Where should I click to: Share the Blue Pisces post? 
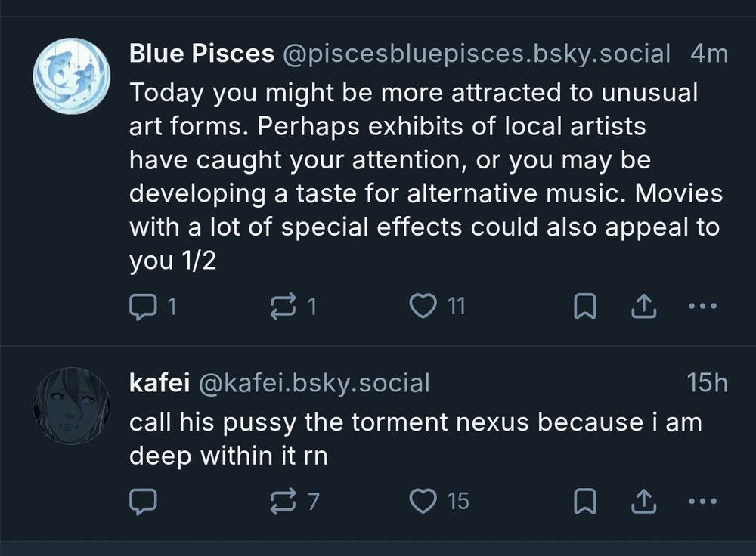pyautogui.click(x=641, y=306)
